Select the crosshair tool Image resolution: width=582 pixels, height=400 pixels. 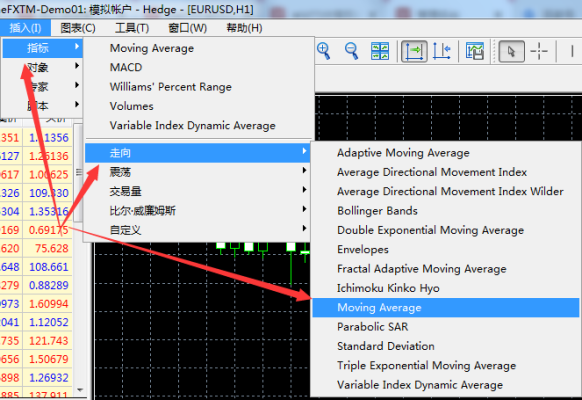[539, 51]
